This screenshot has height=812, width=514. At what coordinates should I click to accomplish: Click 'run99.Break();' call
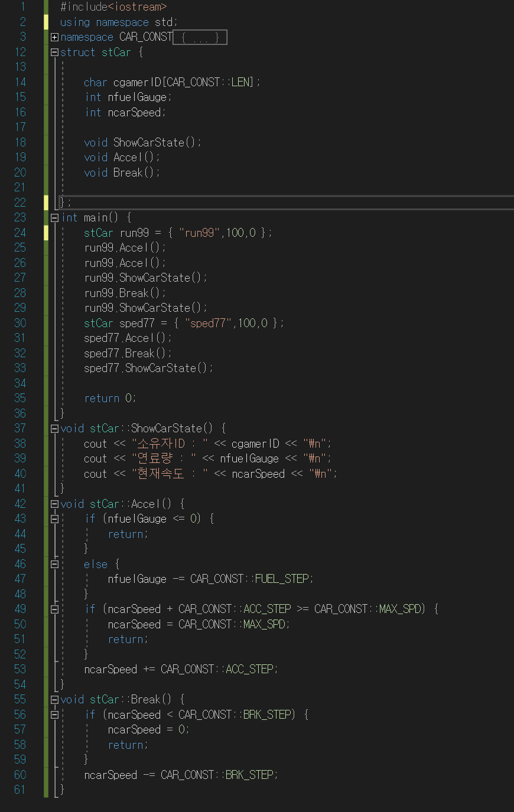(x=125, y=294)
